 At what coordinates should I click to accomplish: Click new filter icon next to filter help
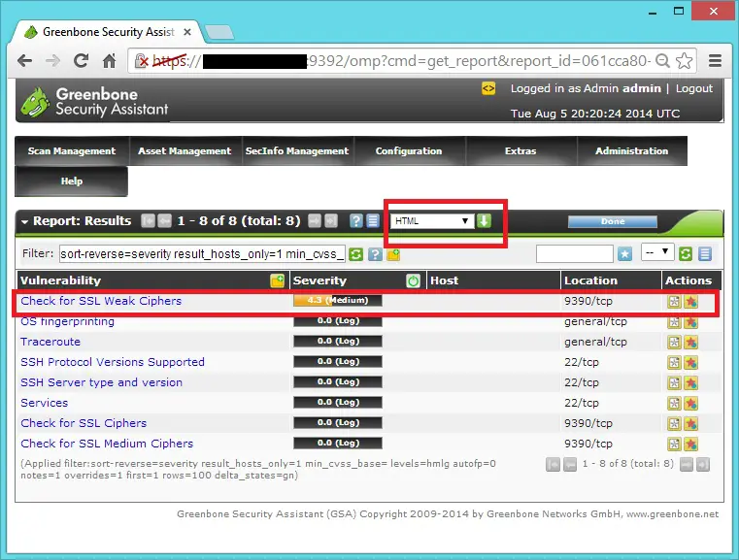393,255
